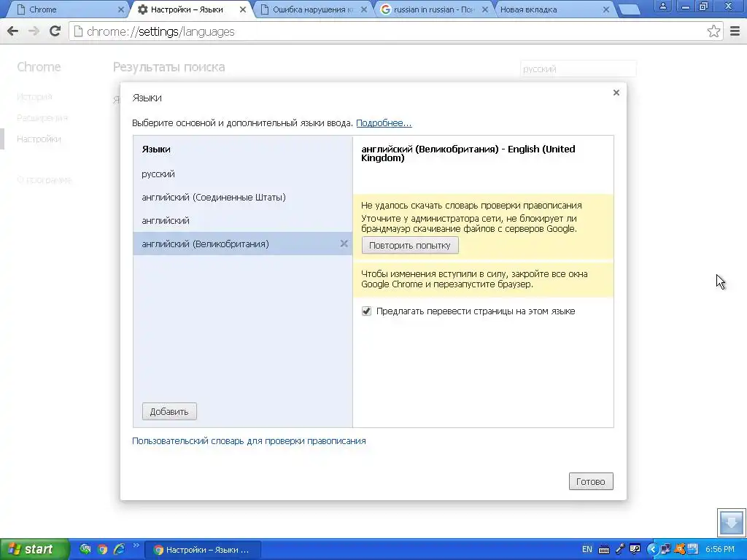Open a new tab with the new-tab button
This screenshot has height=560, width=747.
[629, 9]
